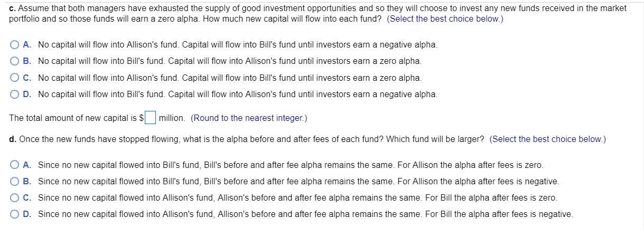Click the total new capital input box

tap(151, 117)
